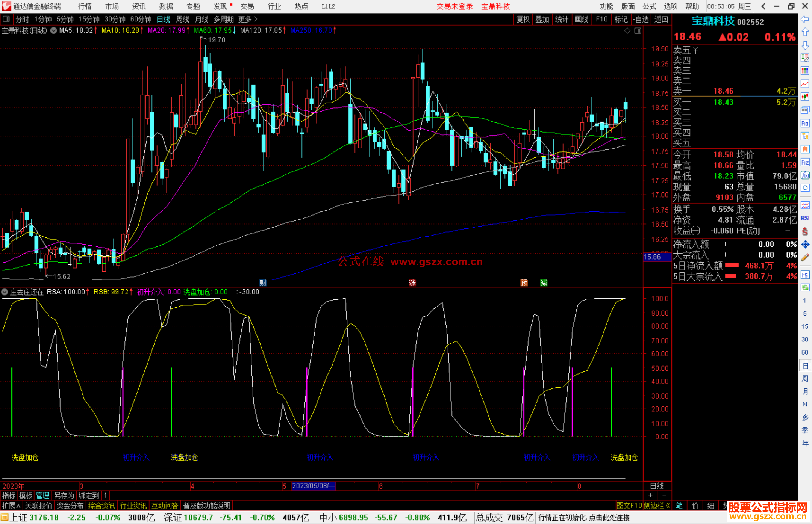Toggle the 庄去庄还在 indicator circle button
812x524 pixels.
5,292
